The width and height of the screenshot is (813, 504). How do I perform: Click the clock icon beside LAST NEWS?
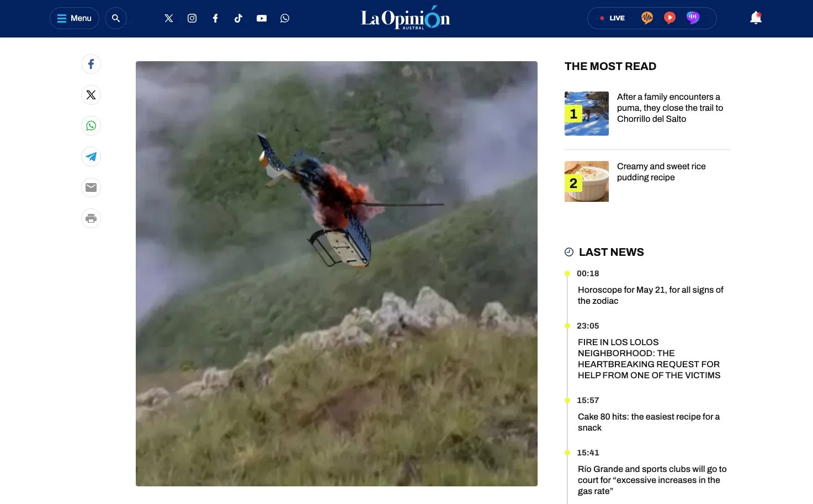coord(569,252)
